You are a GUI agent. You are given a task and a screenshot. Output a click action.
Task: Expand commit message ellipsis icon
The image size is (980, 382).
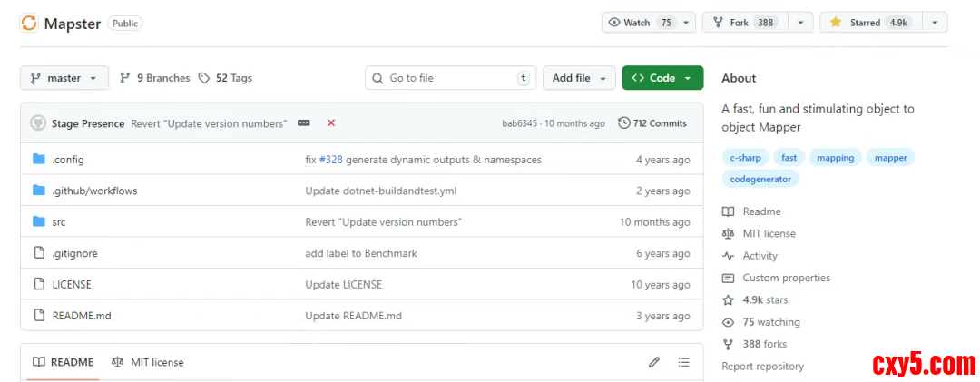point(304,123)
